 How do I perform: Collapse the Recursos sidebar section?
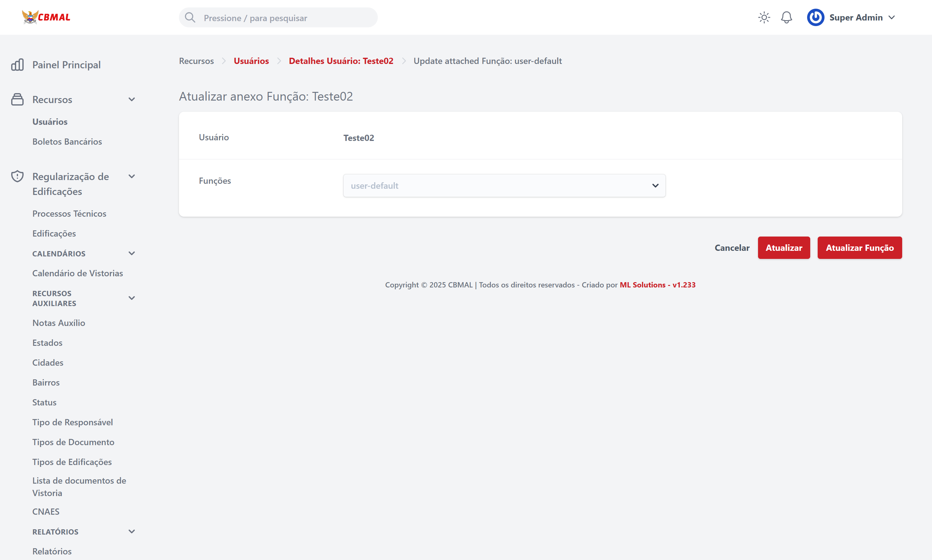(x=131, y=100)
